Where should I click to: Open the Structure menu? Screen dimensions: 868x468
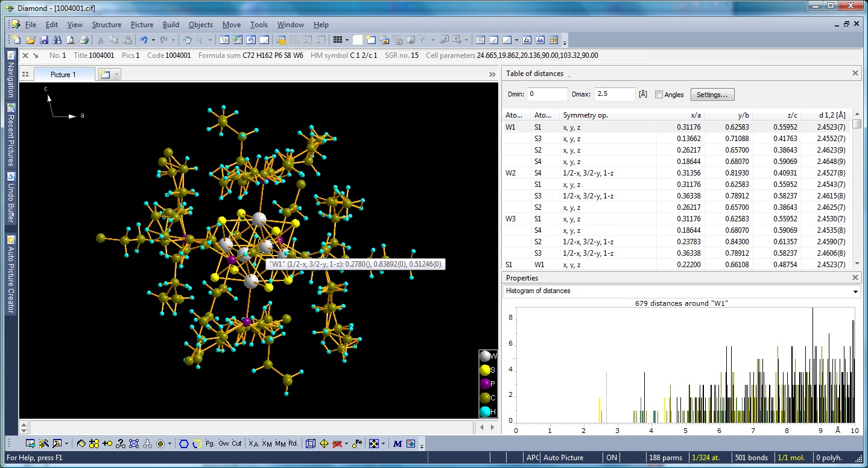click(106, 25)
